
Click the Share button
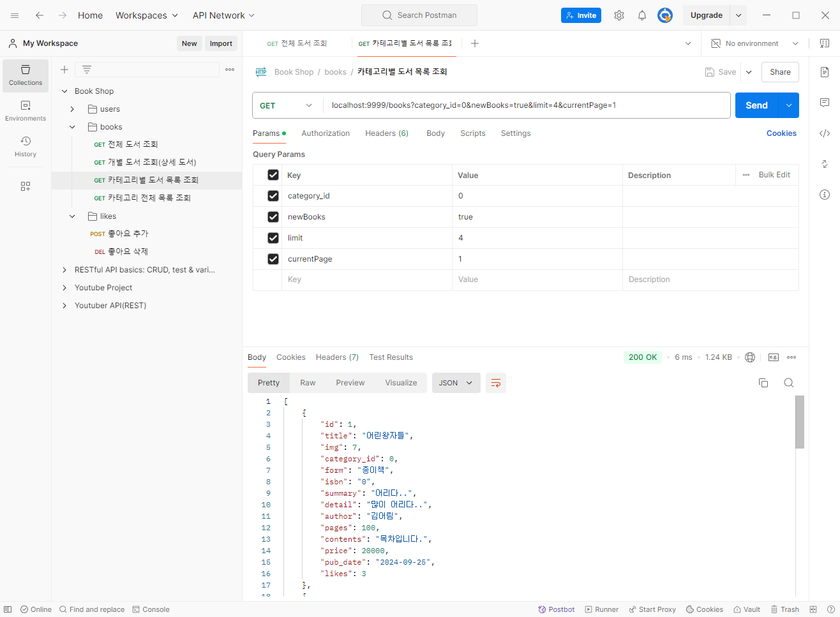(x=780, y=72)
